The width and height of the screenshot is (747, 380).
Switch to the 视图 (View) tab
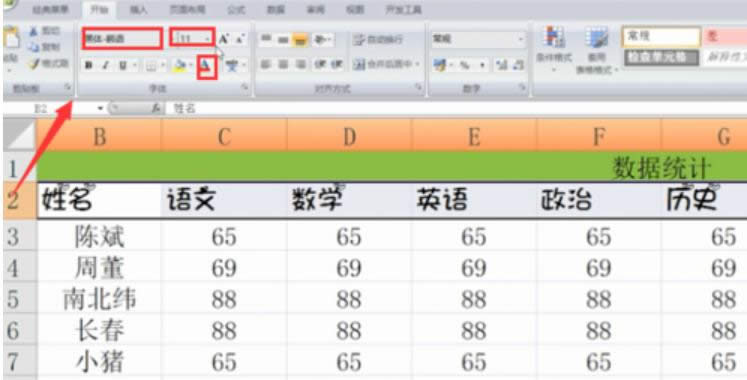tap(355, 9)
